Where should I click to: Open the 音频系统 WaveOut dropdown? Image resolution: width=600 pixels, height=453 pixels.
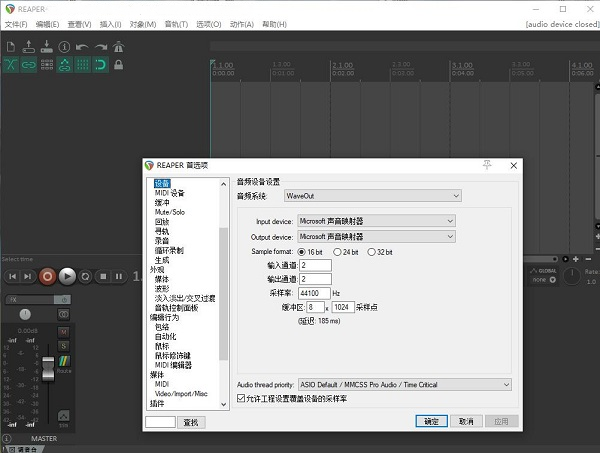(x=372, y=196)
